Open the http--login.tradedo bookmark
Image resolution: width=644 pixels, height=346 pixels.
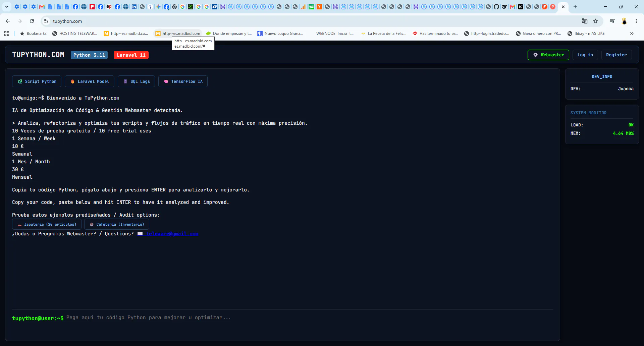click(487, 34)
